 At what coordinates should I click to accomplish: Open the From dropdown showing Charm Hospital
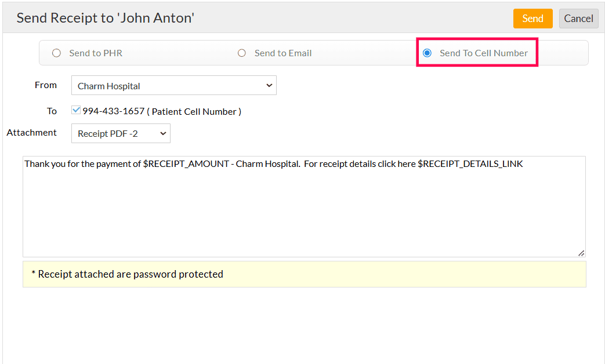point(173,86)
